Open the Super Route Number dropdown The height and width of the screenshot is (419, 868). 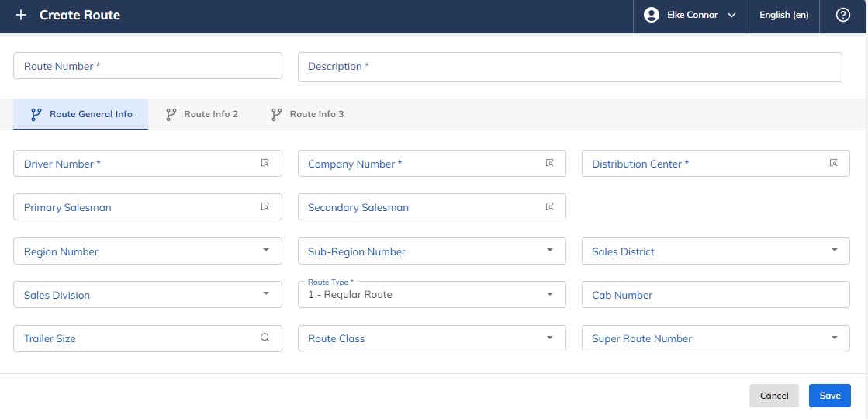pyautogui.click(x=716, y=338)
